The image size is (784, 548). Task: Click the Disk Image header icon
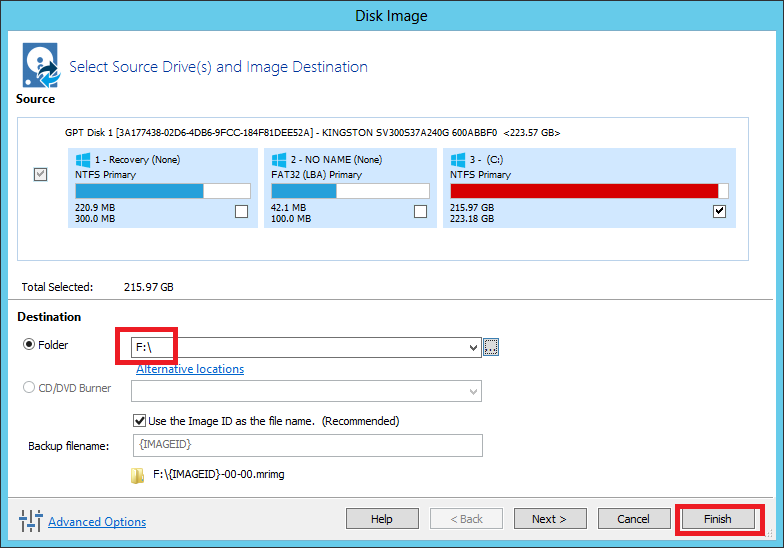pyautogui.click(x=39, y=66)
